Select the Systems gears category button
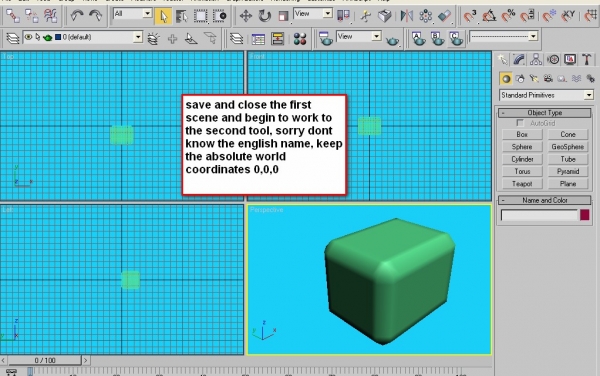This screenshot has width=600, height=376. pos(590,79)
